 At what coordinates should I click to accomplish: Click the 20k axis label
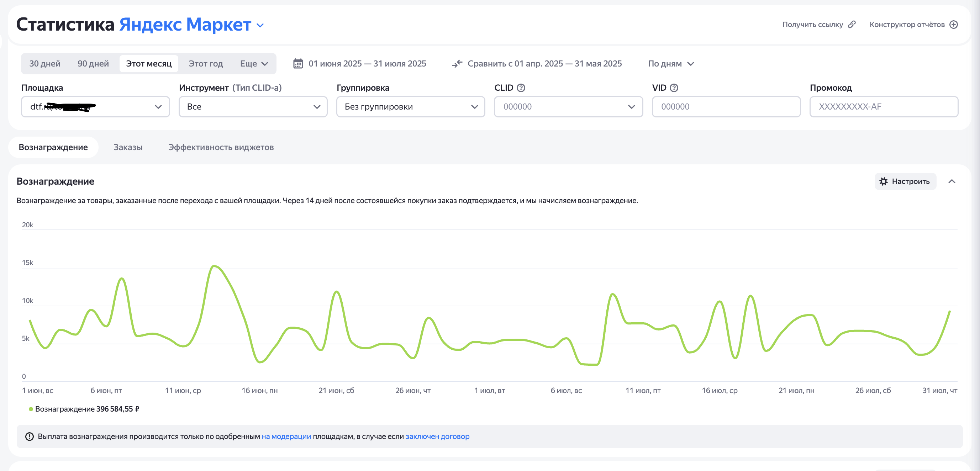pos(27,225)
